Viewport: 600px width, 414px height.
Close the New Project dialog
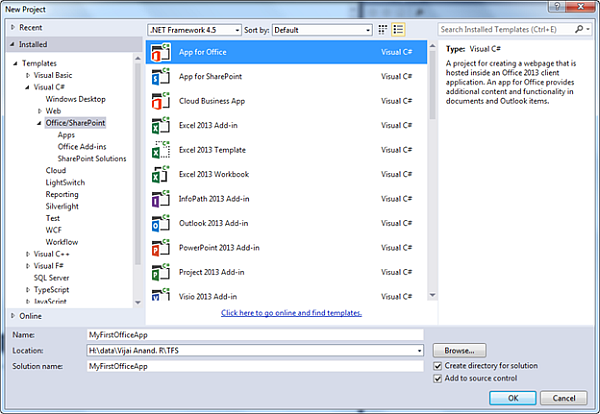coord(580,7)
